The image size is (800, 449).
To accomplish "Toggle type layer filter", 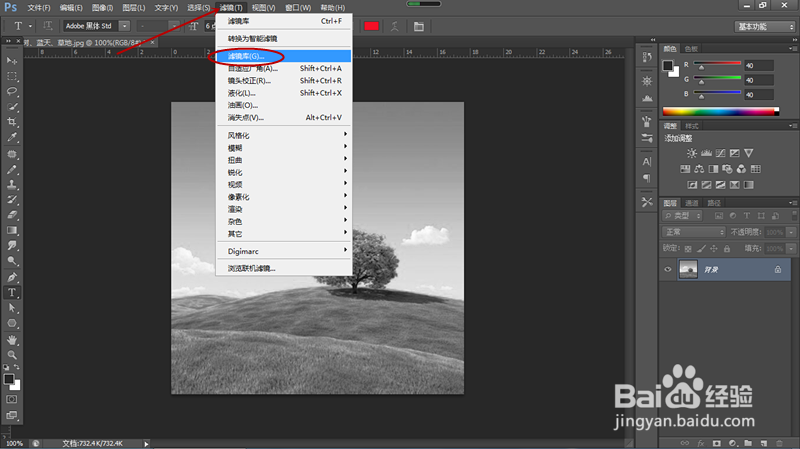I will (x=746, y=216).
